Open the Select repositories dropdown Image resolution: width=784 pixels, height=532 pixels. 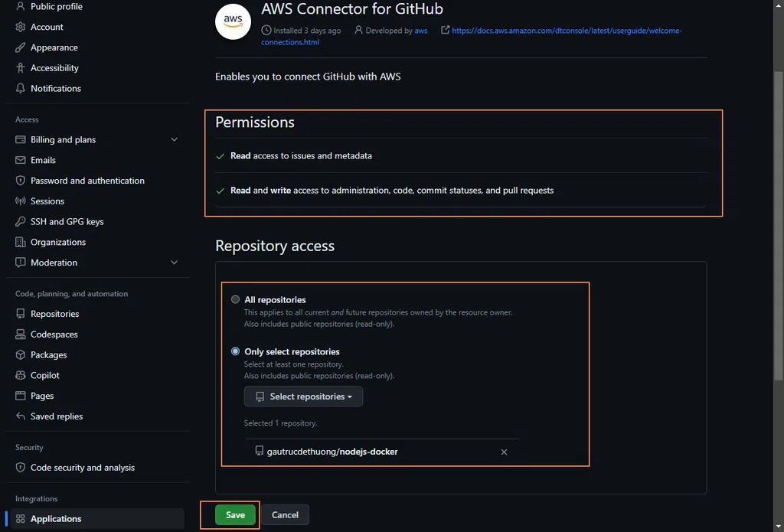[303, 397]
